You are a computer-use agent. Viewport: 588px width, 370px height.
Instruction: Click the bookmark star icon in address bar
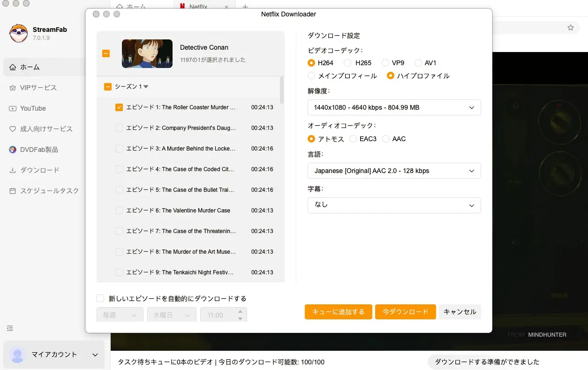(571, 28)
